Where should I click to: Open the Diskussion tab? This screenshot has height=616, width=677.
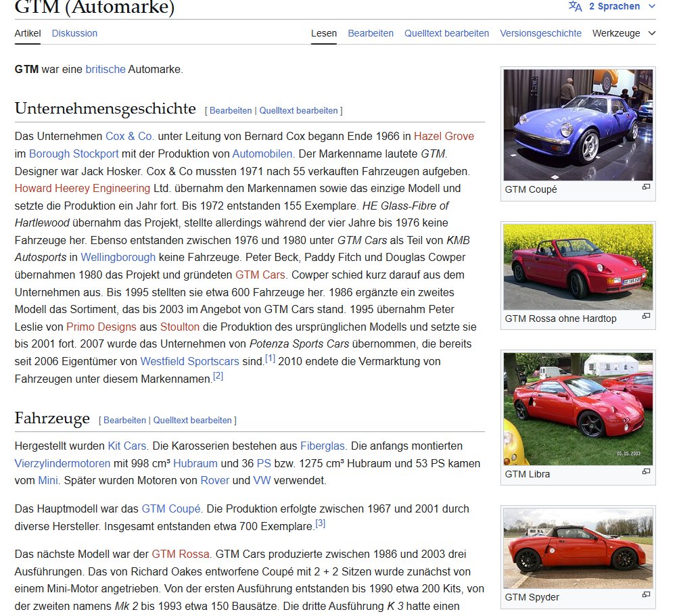tap(74, 33)
